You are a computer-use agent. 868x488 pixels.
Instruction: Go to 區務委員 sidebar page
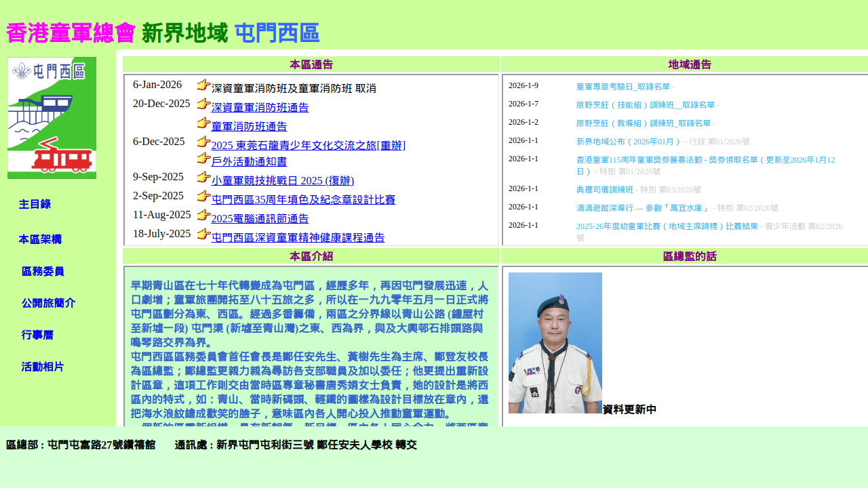point(43,272)
